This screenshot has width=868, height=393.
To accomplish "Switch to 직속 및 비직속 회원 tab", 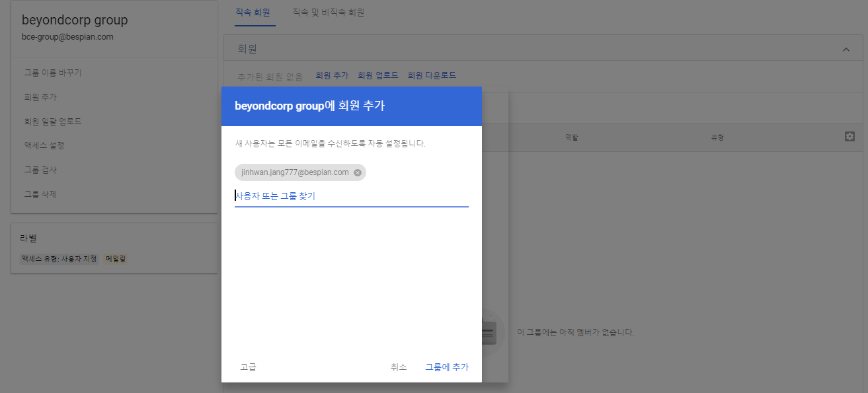I will coord(328,13).
